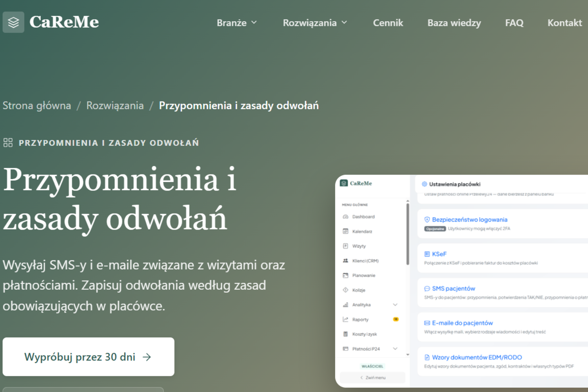588x392 pixels.
Task: Open Kolizje via its warning diamond icon
Action: point(345,290)
